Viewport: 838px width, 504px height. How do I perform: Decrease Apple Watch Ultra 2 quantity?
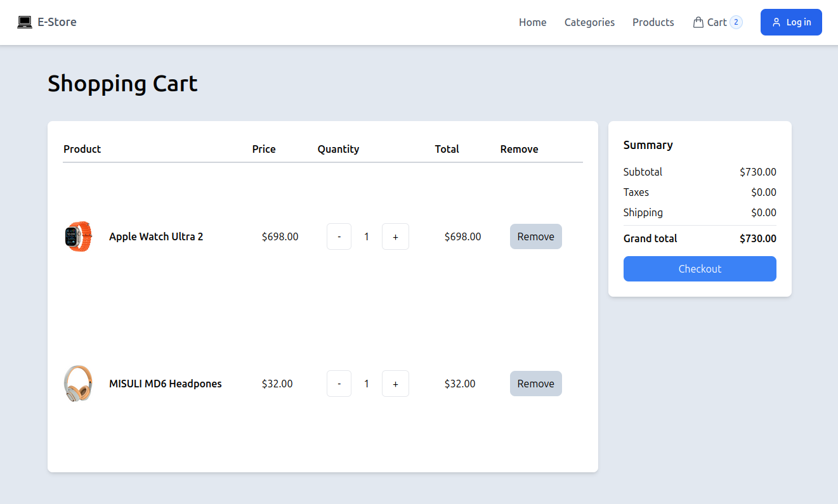(339, 236)
